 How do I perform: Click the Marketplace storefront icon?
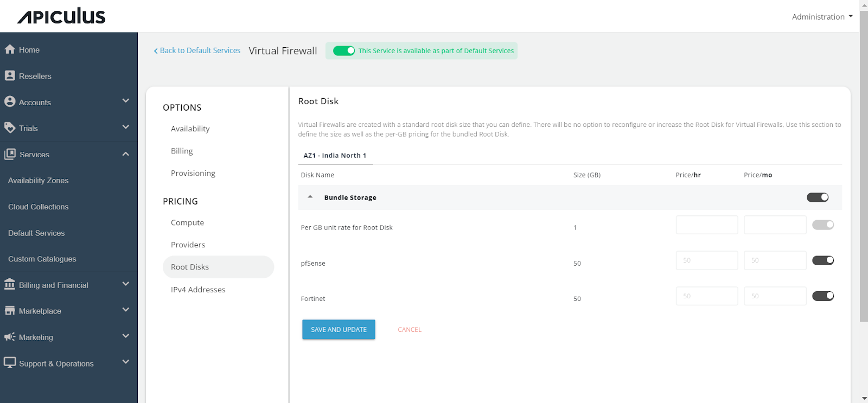tap(10, 310)
